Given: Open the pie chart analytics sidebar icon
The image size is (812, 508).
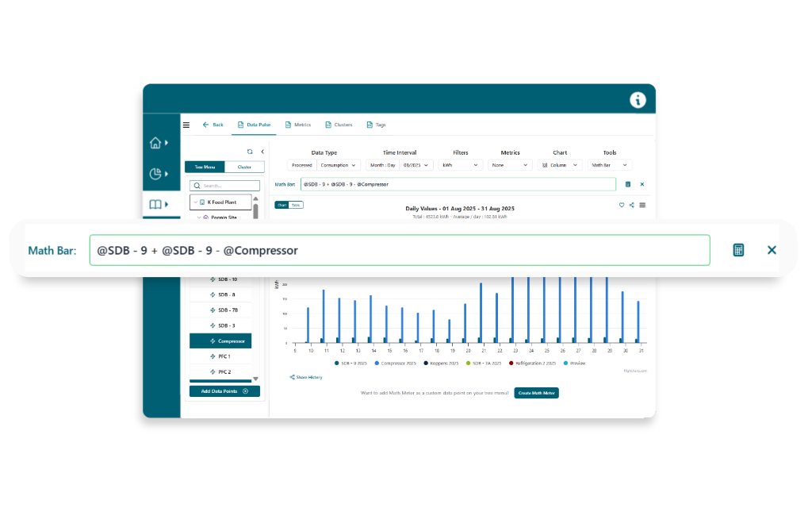Looking at the screenshot, I should [155, 174].
